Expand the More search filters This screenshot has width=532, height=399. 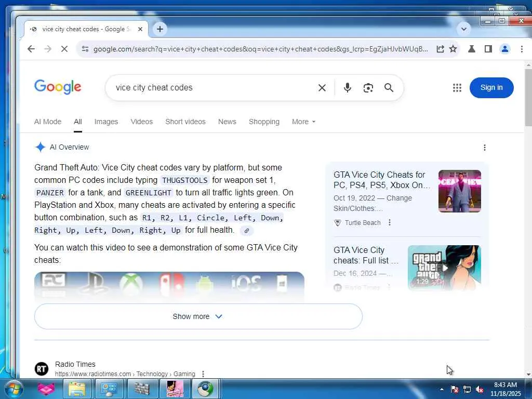click(303, 122)
